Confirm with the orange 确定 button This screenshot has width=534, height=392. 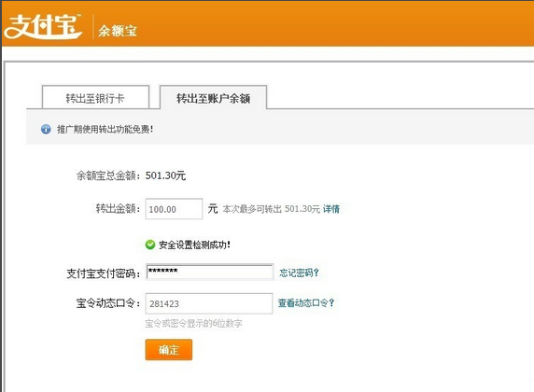pyautogui.click(x=169, y=350)
